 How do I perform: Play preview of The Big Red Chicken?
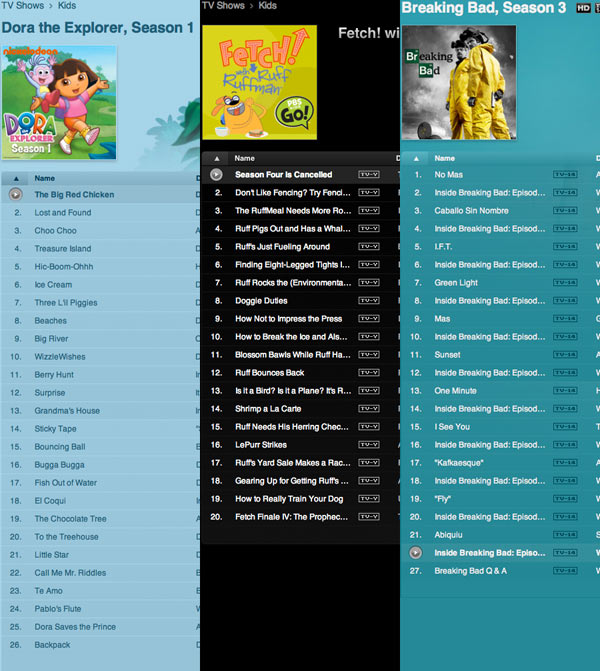15,194
